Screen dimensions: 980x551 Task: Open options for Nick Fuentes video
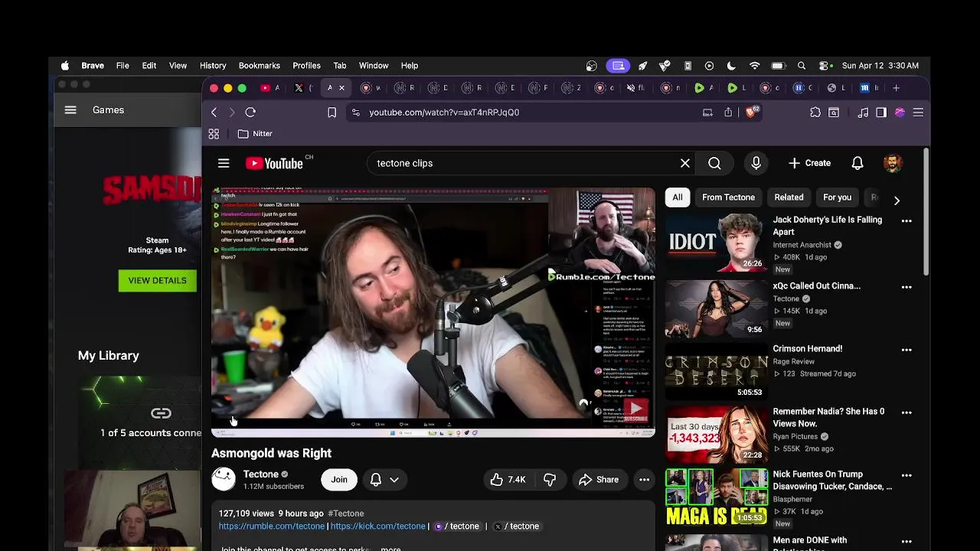(x=906, y=475)
